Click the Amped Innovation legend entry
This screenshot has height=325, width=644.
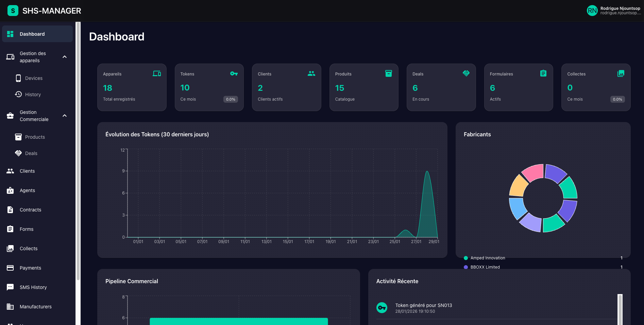(488, 258)
